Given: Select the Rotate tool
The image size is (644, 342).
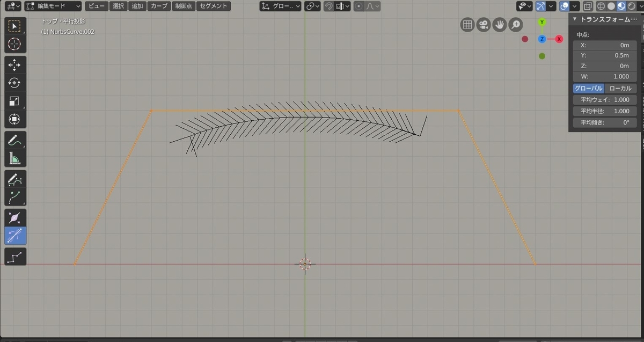Looking at the screenshot, I should click(15, 83).
